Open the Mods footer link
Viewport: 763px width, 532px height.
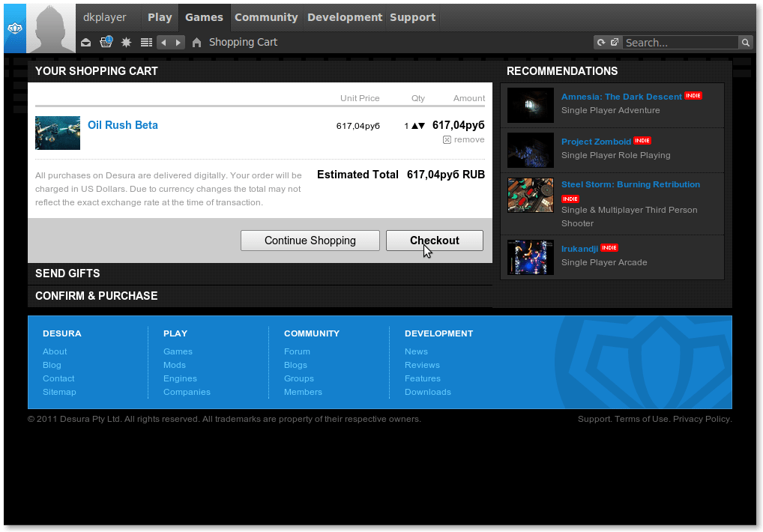click(x=174, y=365)
